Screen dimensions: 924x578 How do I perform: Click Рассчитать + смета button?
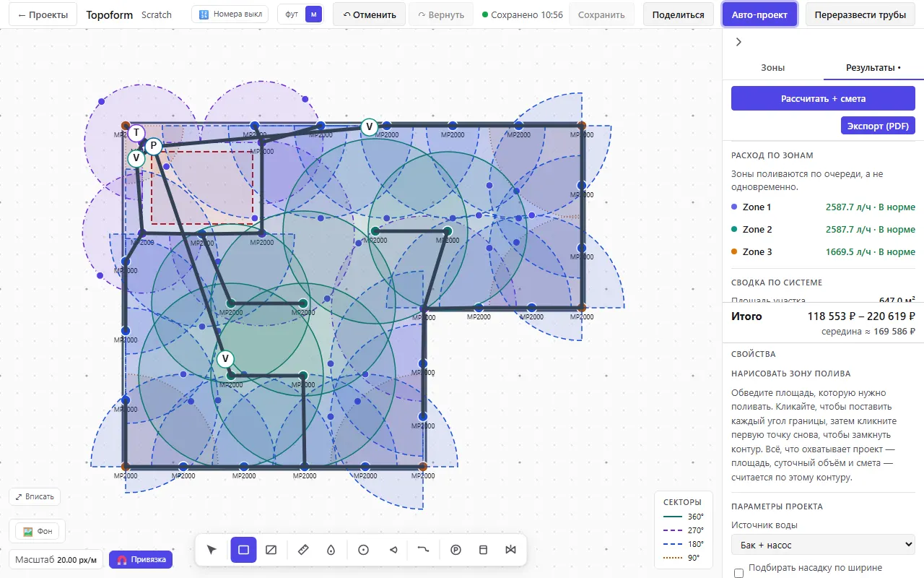click(823, 98)
